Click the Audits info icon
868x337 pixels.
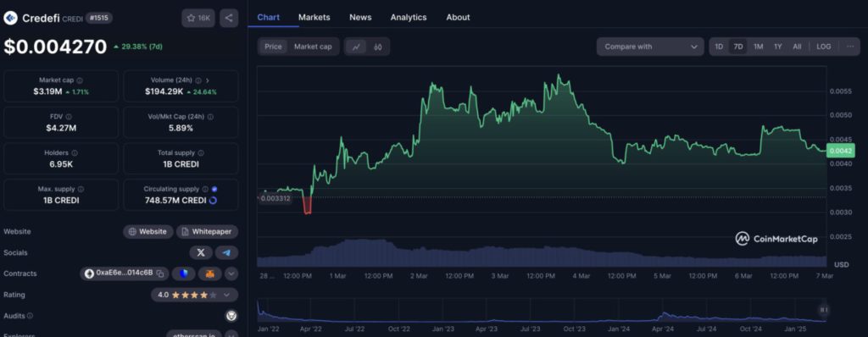pos(30,316)
